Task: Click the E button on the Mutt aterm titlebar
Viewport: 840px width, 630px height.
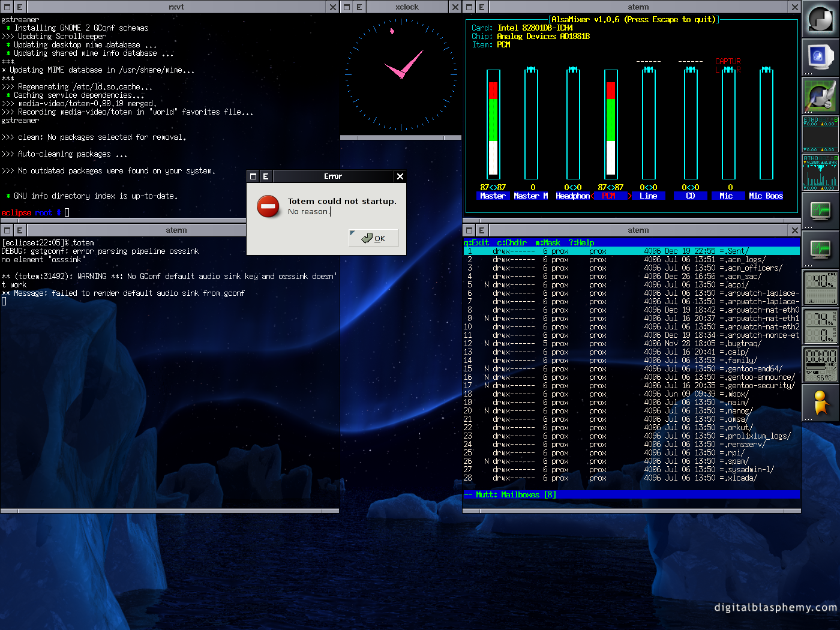Action: coord(482,230)
